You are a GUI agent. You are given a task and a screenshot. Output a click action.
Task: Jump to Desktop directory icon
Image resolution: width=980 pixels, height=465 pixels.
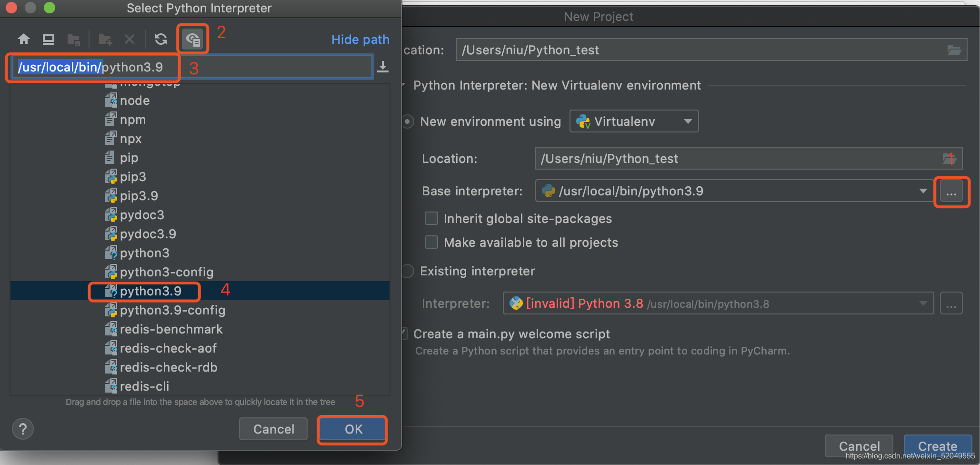click(49, 39)
